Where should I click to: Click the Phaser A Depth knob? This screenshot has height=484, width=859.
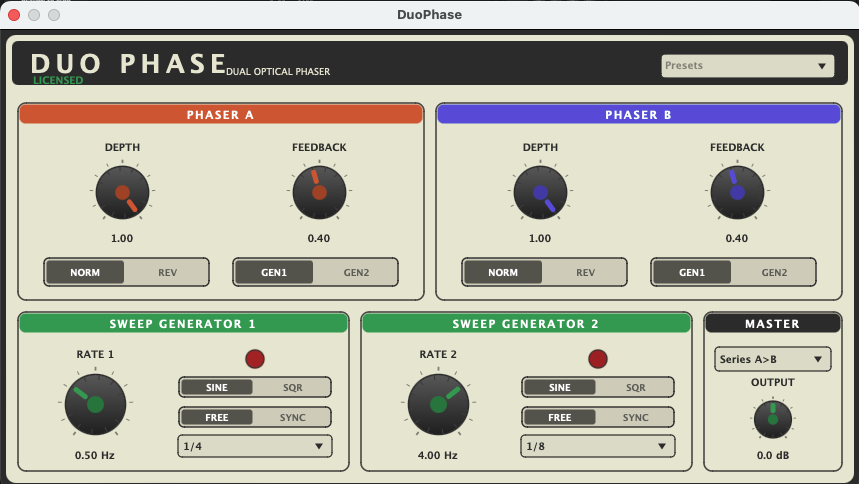(x=122, y=192)
